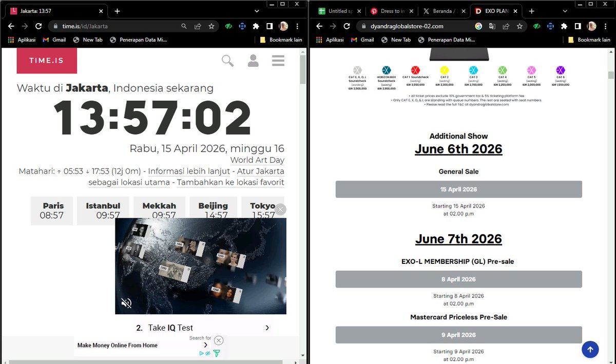This screenshot has height=364, width=616.
Task: Close the floating video ad with the X
Action: click(x=280, y=209)
